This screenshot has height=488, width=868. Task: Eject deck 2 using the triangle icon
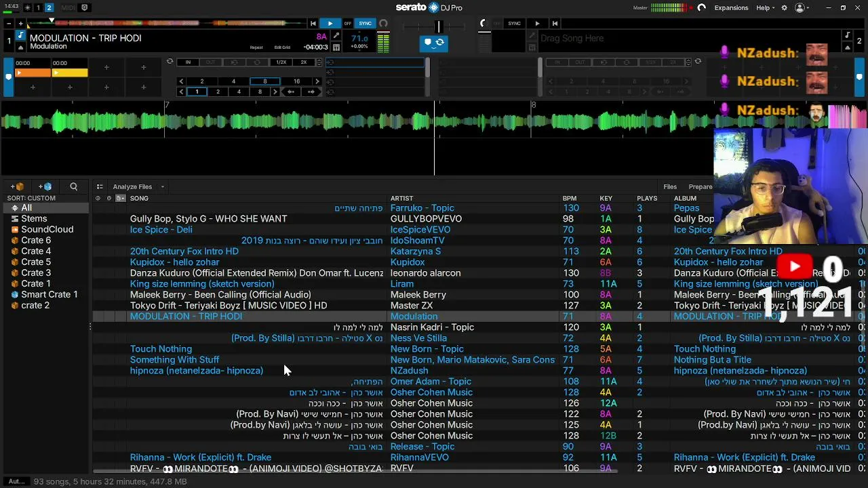tap(847, 47)
